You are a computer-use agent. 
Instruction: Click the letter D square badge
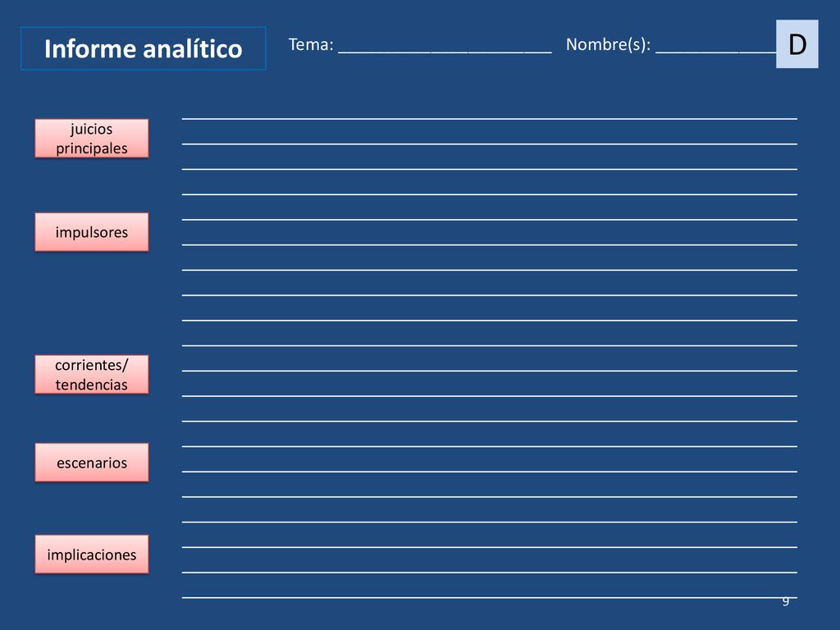pos(797,44)
